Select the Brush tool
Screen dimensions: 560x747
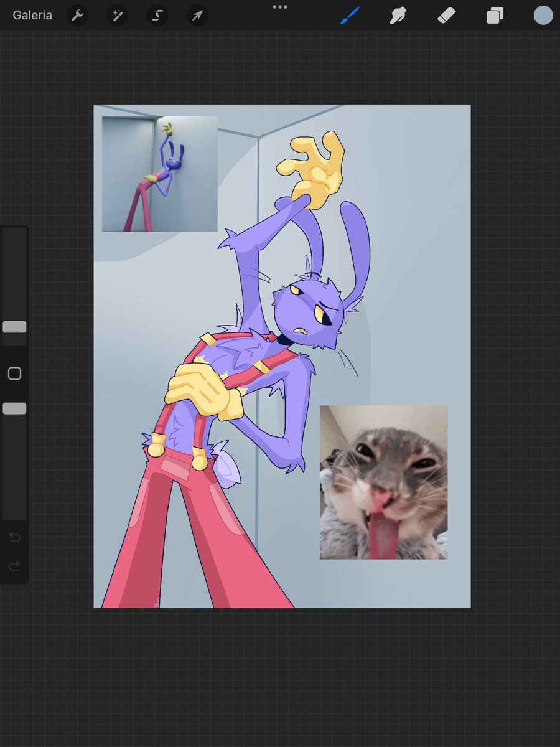click(350, 16)
